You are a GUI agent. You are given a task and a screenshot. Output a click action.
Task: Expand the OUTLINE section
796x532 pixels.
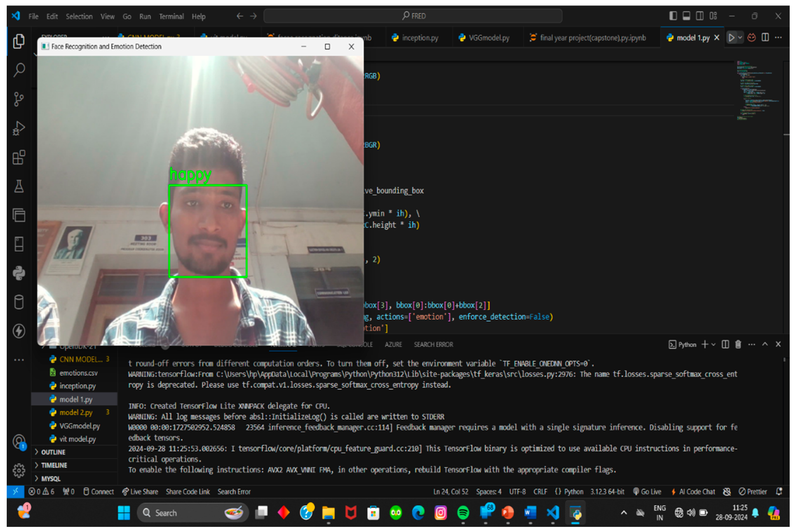[53, 452]
